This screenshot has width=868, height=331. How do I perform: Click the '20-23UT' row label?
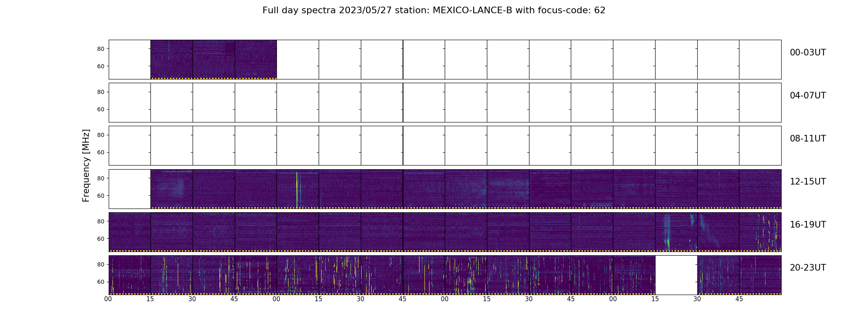click(808, 268)
